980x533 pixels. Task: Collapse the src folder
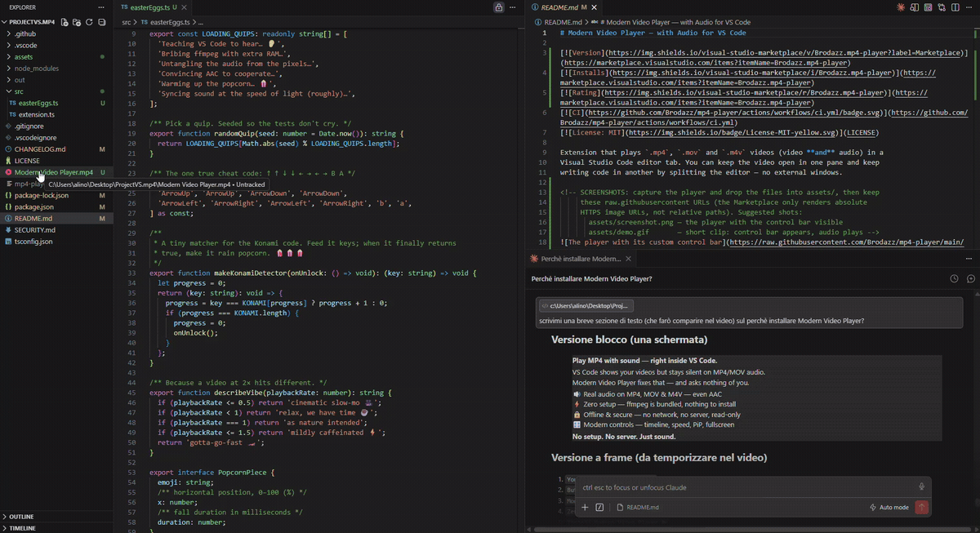coord(56,91)
